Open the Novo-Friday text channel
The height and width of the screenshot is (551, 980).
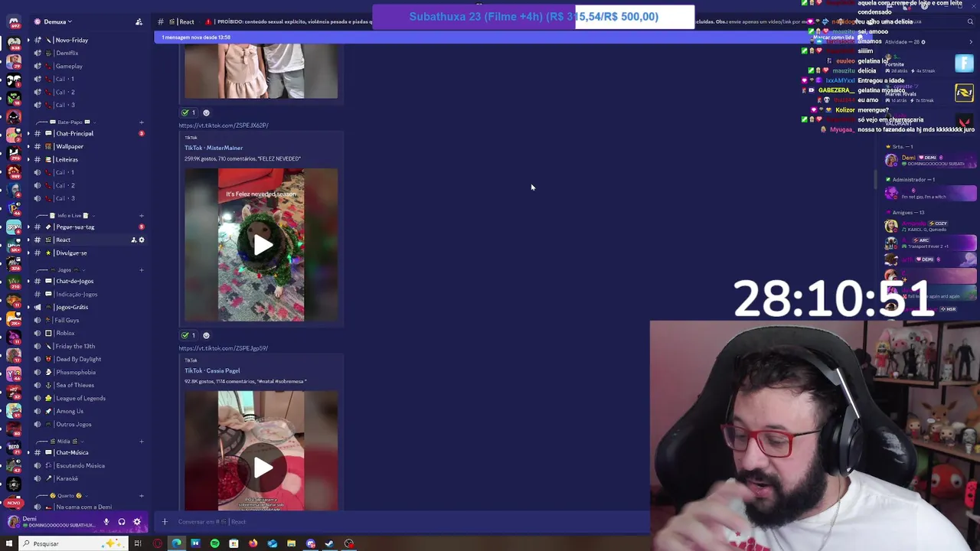pos(88,40)
